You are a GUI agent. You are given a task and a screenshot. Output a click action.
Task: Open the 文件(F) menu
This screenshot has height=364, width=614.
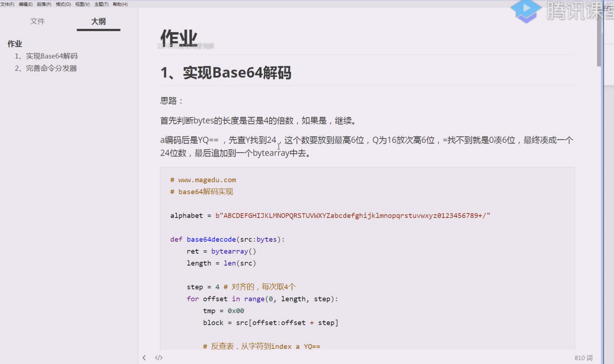click(x=7, y=4)
